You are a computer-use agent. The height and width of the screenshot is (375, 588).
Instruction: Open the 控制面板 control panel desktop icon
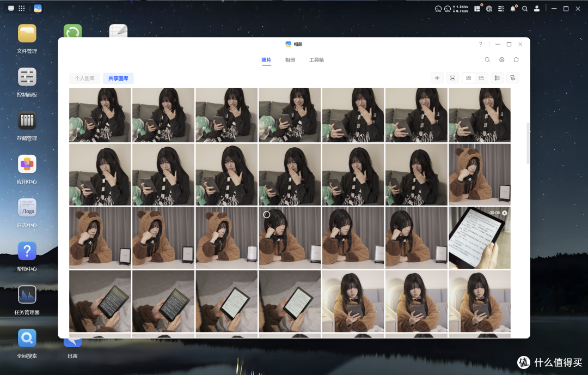coord(27,77)
